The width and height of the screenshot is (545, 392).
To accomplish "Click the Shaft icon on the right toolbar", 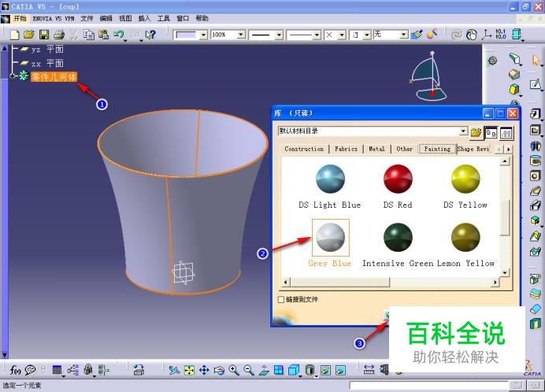I will pyautogui.click(x=536, y=146).
